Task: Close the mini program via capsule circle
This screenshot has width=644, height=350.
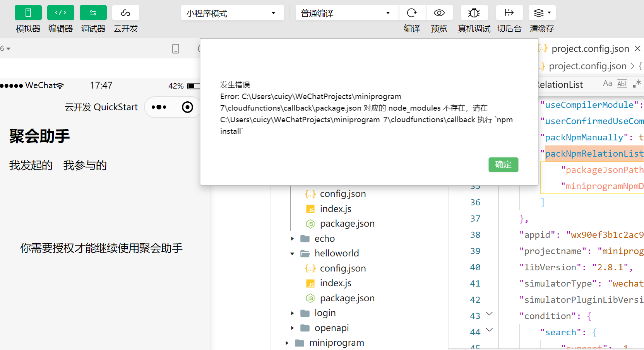Action: pyautogui.click(x=187, y=107)
